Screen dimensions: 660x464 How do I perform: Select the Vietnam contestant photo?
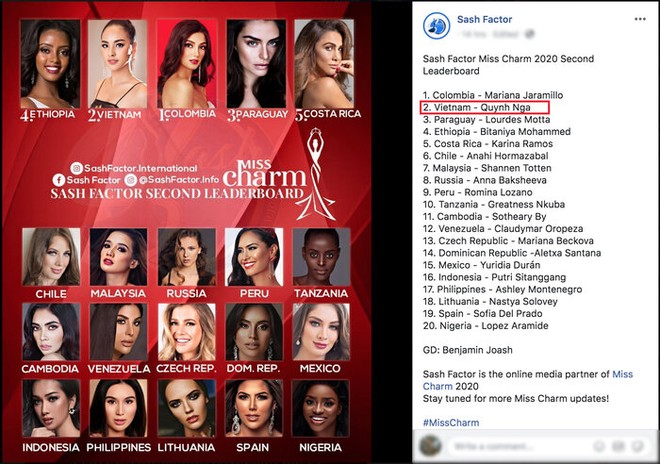pos(117,63)
